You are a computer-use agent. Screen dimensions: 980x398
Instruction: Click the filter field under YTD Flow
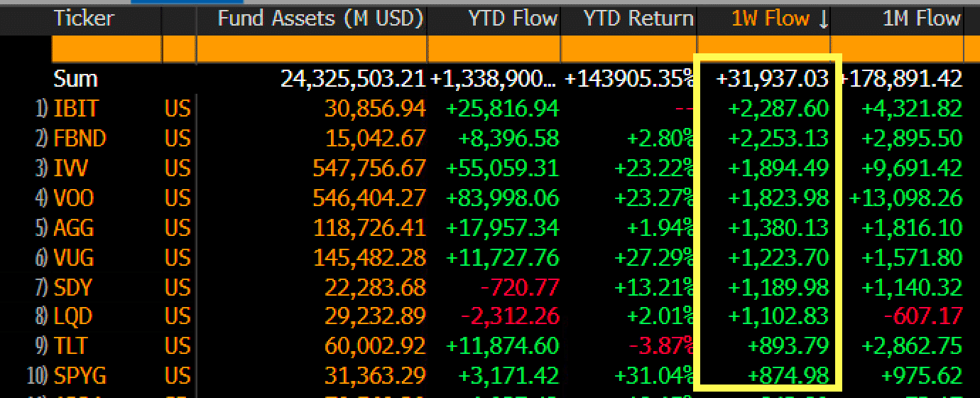tap(494, 49)
